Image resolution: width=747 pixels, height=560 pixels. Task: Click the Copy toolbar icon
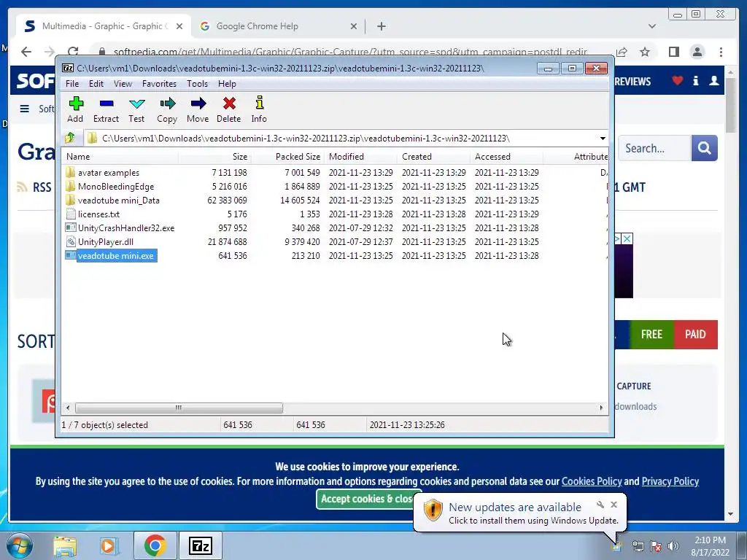[x=167, y=110]
